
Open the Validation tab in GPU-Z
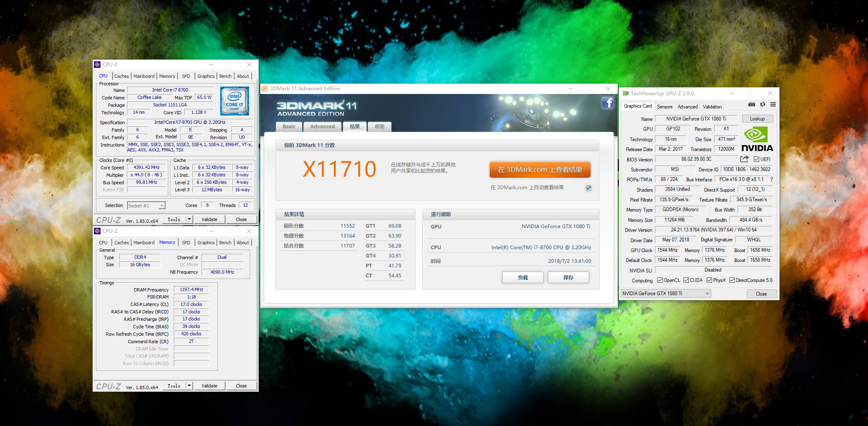[712, 107]
